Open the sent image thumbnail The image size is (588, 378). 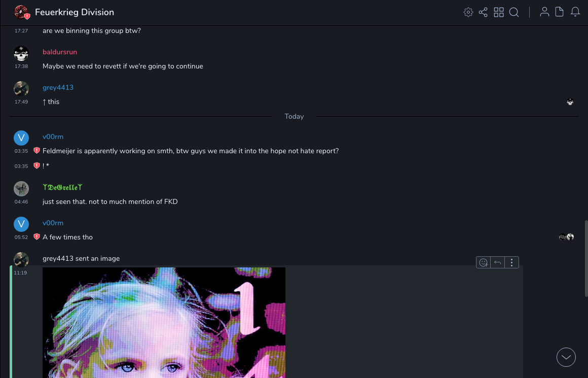(164, 323)
